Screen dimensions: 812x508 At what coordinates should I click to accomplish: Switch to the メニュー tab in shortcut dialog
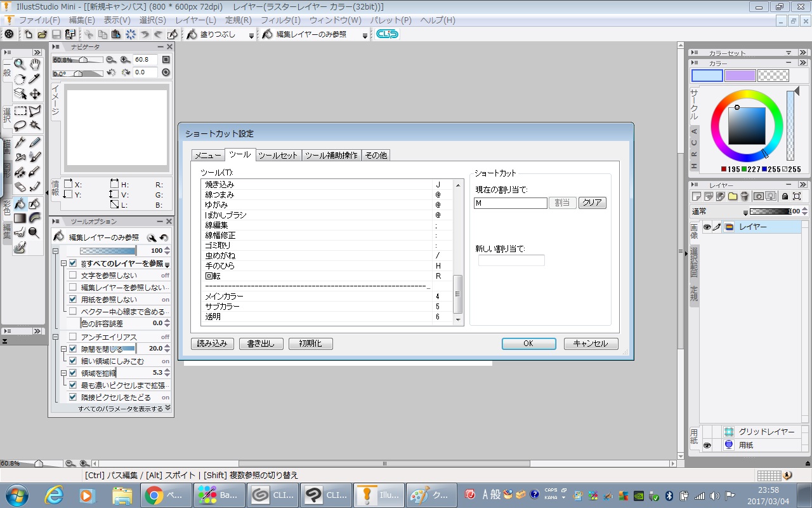pos(207,155)
